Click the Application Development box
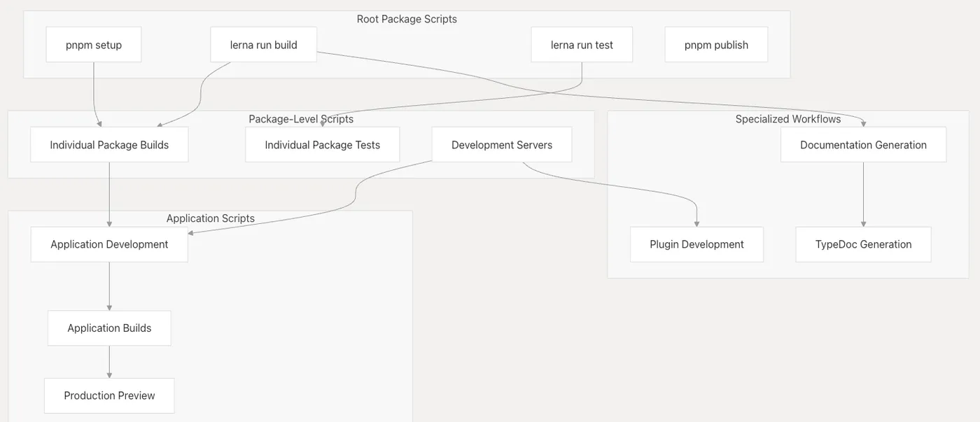Screen dimensions: 980x422 109,244
